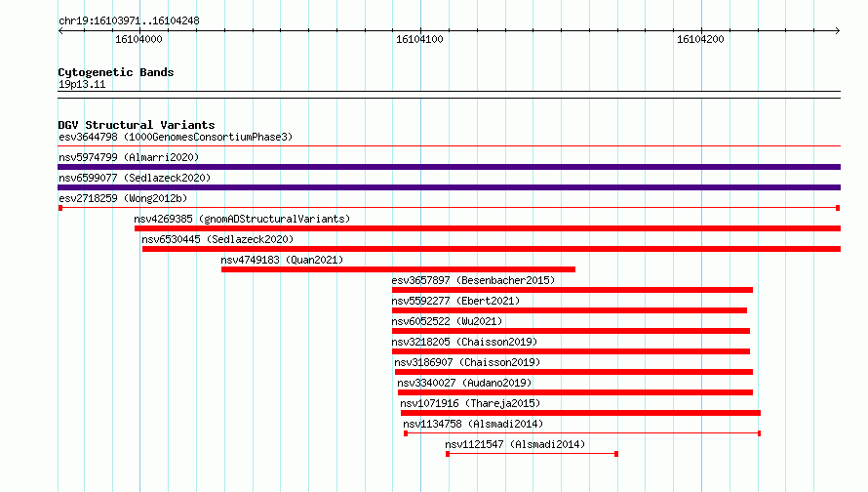Image resolution: width=868 pixels, height=492 pixels.
Task: Select the nsv5974799 (Almarri2020) variant label
Action: 129,157
